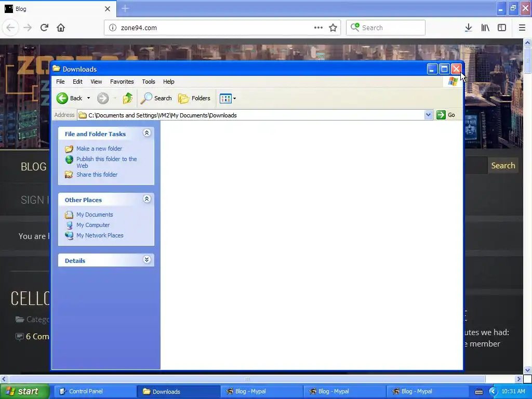
Task: Click the keyboard tray icon
Action: coord(478,392)
